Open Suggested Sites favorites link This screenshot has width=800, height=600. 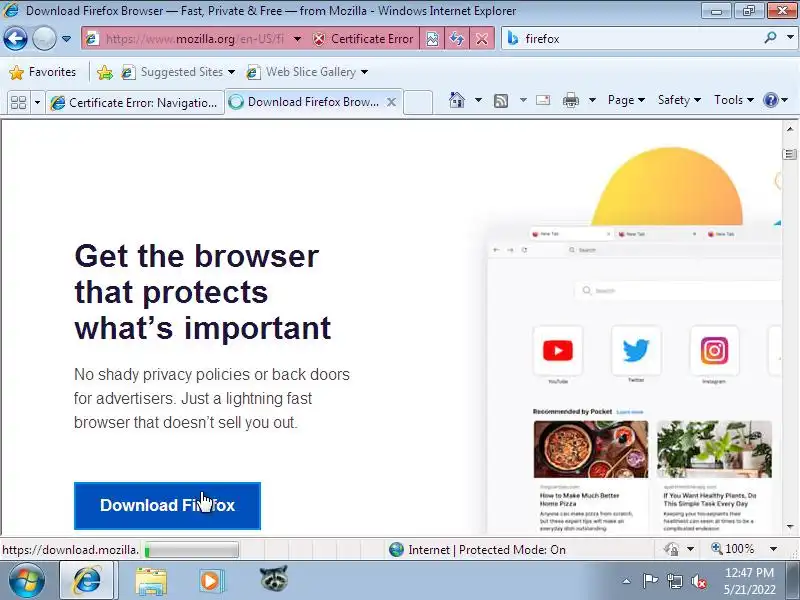178,72
